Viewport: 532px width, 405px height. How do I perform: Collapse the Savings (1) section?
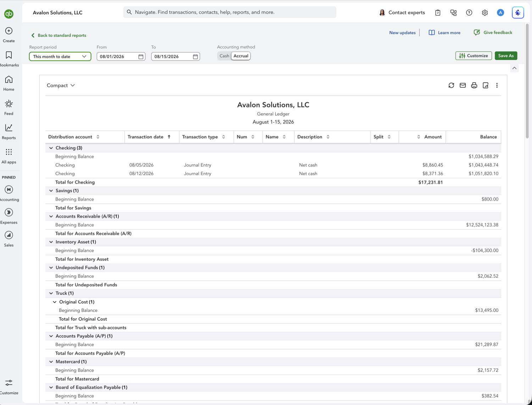(x=51, y=191)
